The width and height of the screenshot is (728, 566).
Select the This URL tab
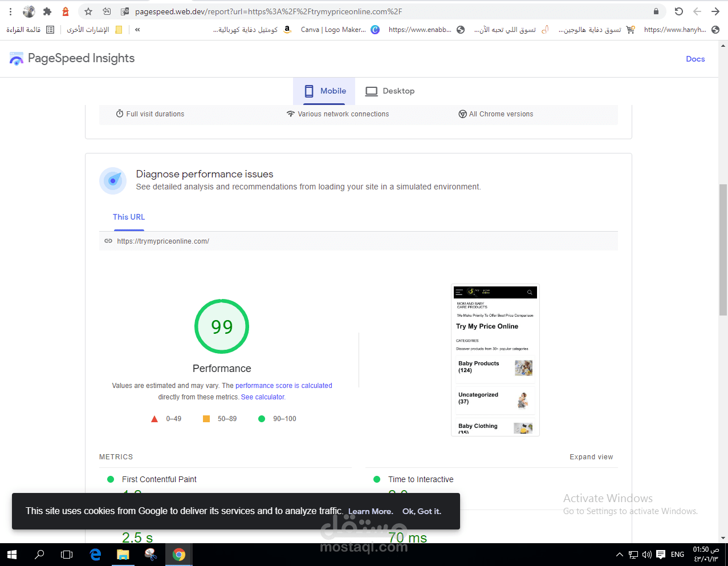click(x=129, y=217)
